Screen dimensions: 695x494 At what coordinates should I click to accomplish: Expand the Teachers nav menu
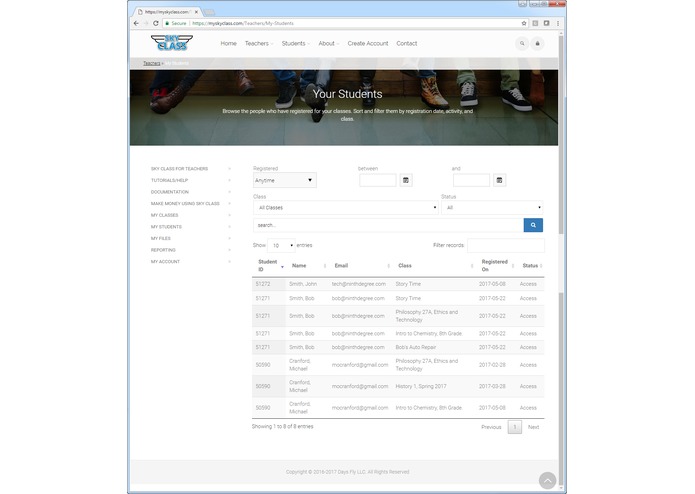click(259, 43)
